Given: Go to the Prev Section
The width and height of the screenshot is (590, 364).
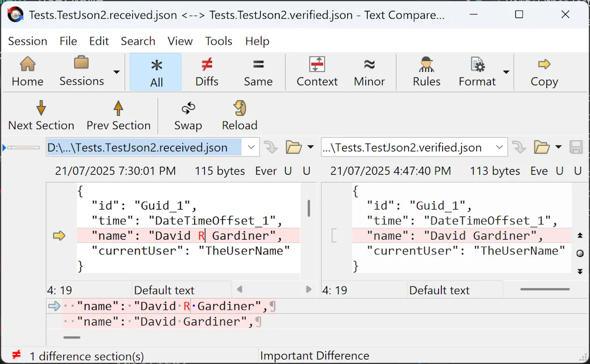Looking at the screenshot, I should 118,115.
